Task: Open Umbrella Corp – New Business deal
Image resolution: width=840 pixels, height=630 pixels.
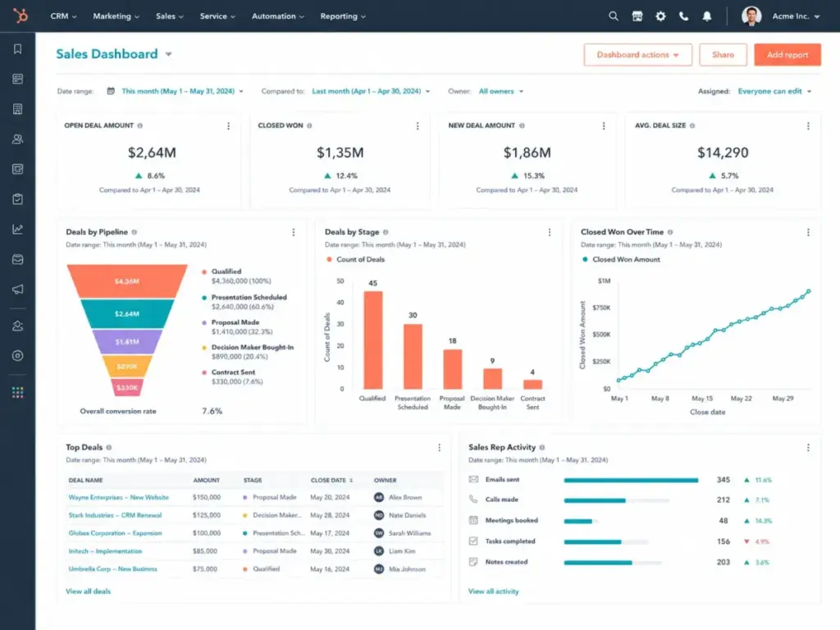Action: 112,569
